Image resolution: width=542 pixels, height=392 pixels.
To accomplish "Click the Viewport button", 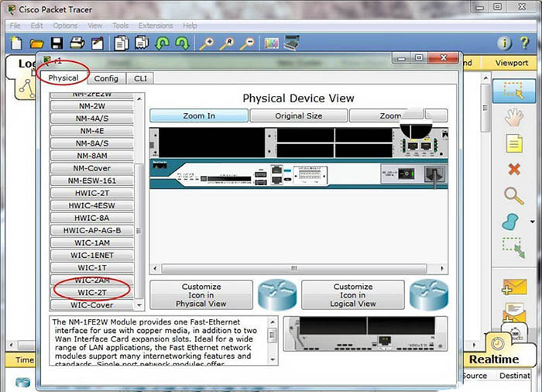I will (511, 63).
